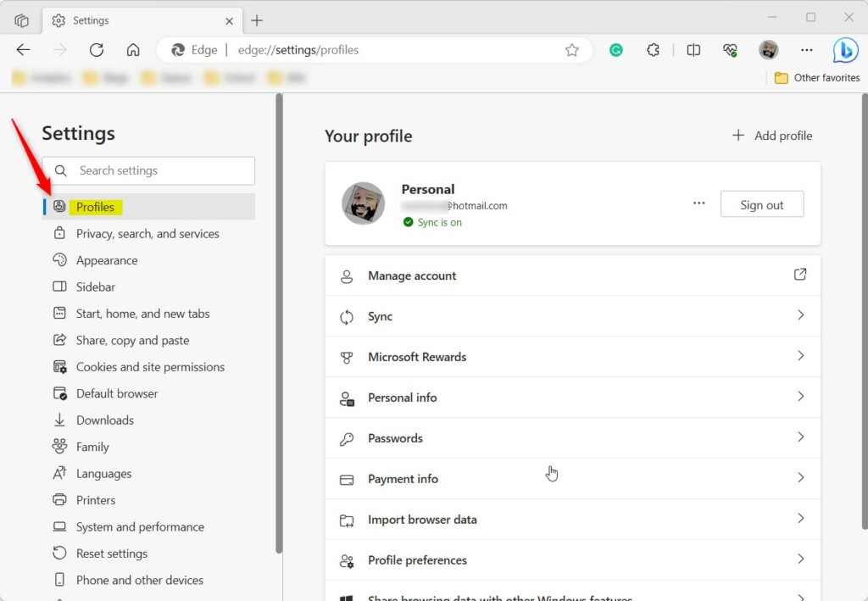The height and width of the screenshot is (601, 868).
Task: Open the profile avatar in toolbar
Action: click(x=768, y=50)
